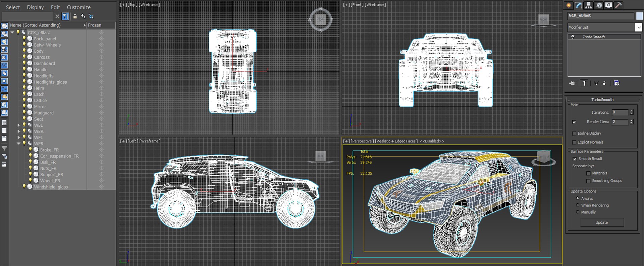644x266 pixels.
Task: Uncheck Smooth Result checkbox
Action: click(575, 159)
